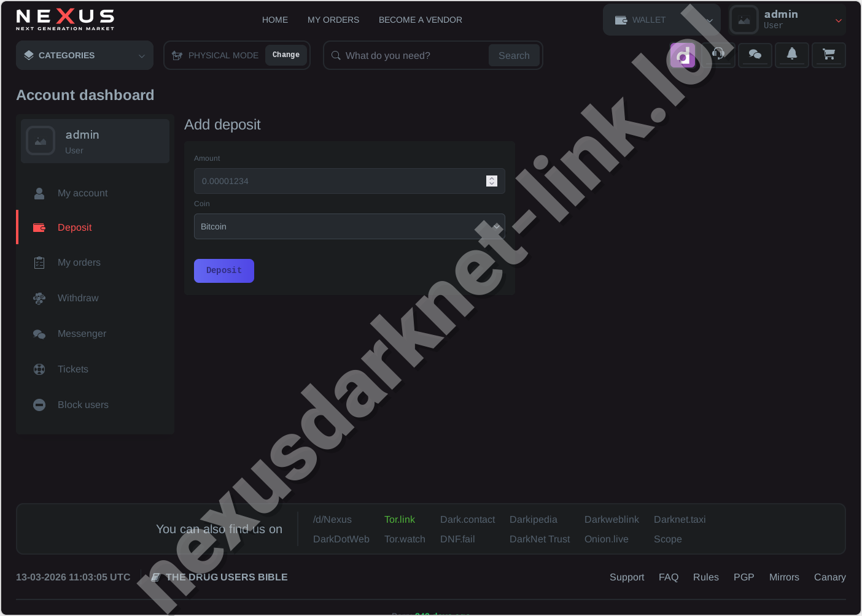862x616 pixels.
Task: Click the notification bell icon
Action: [x=791, y=55]
